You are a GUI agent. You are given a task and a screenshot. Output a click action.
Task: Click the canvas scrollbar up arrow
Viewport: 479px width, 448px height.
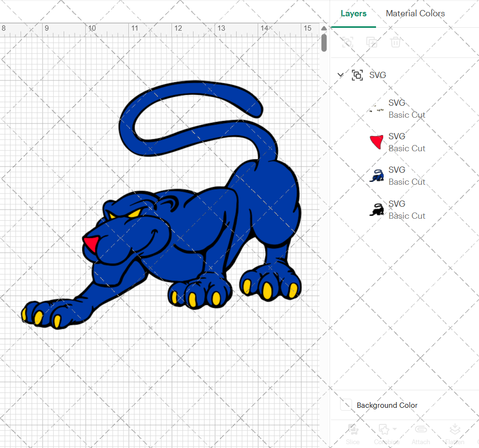(324, 28)
